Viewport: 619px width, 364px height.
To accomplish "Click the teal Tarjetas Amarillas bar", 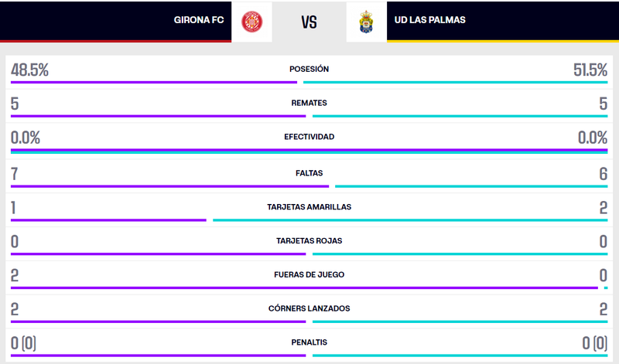I will point(410,220).
